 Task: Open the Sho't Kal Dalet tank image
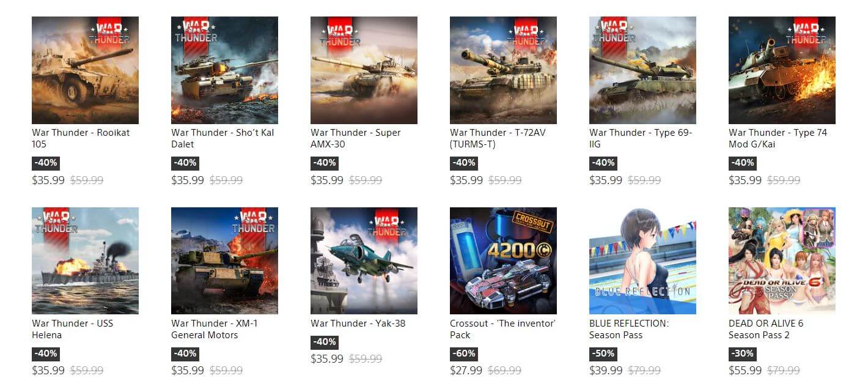coord(224,70)
